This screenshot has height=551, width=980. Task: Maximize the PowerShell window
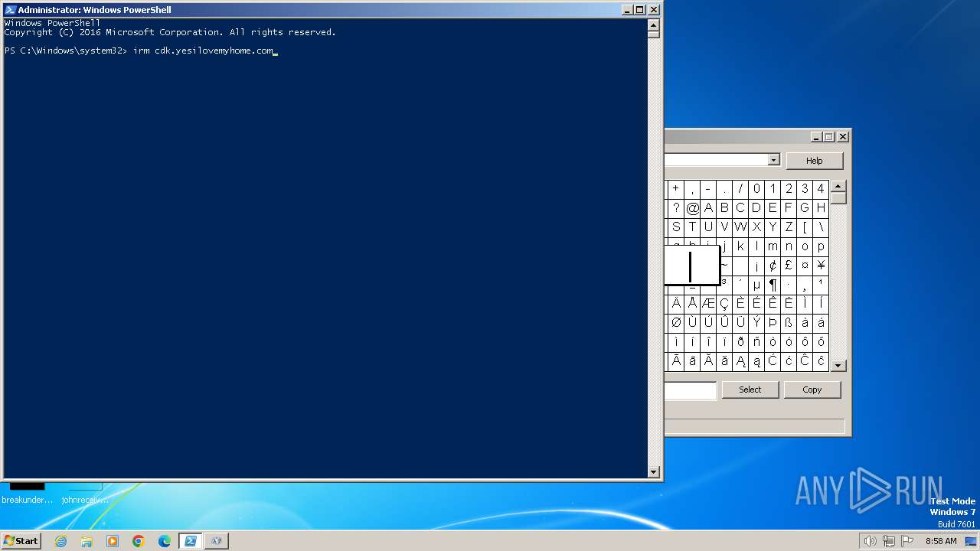640,10
